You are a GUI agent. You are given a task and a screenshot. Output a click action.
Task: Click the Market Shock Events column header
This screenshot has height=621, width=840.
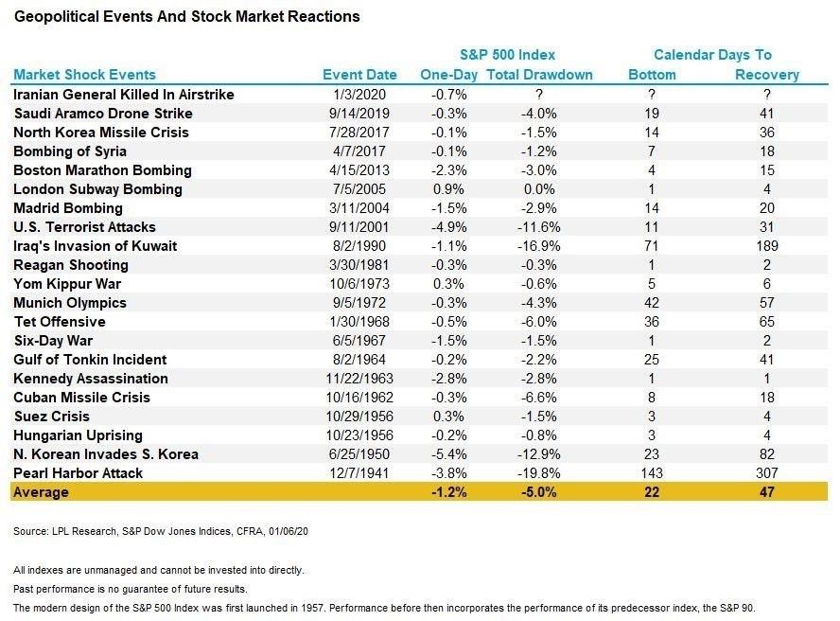84,75
